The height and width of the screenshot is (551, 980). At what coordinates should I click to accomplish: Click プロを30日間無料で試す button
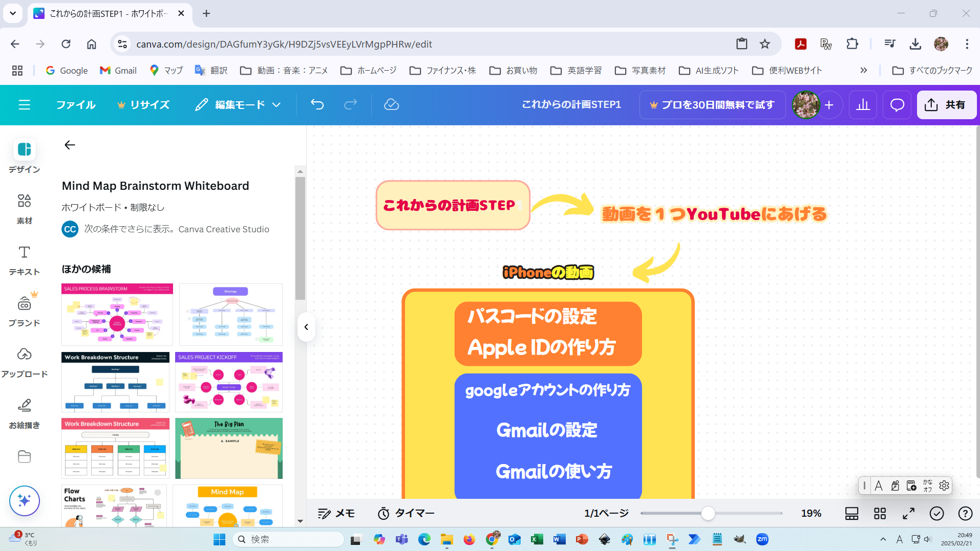(712, 105)
